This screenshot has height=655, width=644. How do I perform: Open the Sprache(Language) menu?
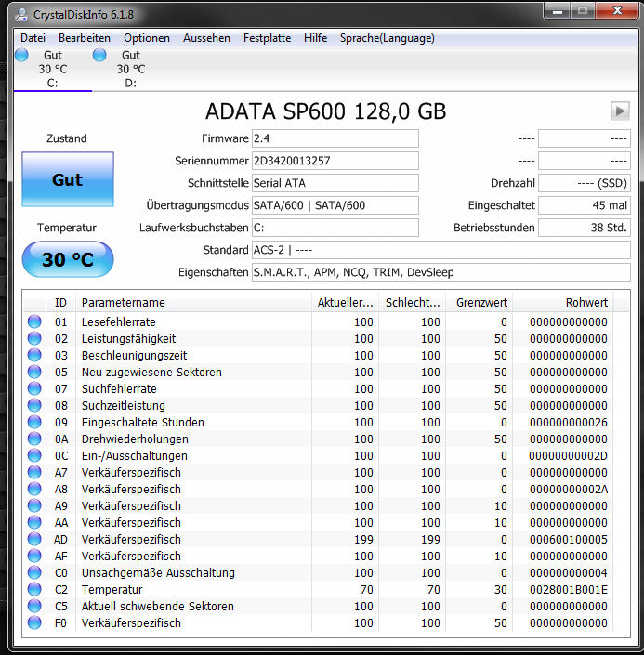[x=387, y=38]
